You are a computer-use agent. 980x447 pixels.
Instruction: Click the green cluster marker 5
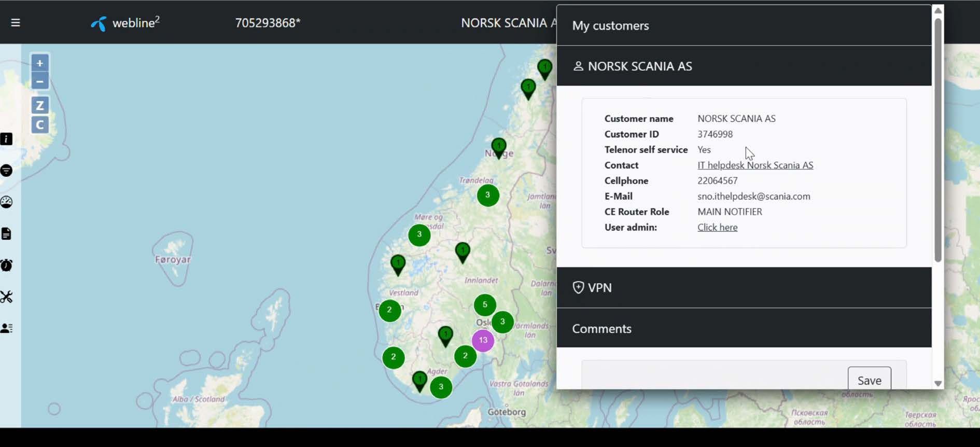click(485, 305)
